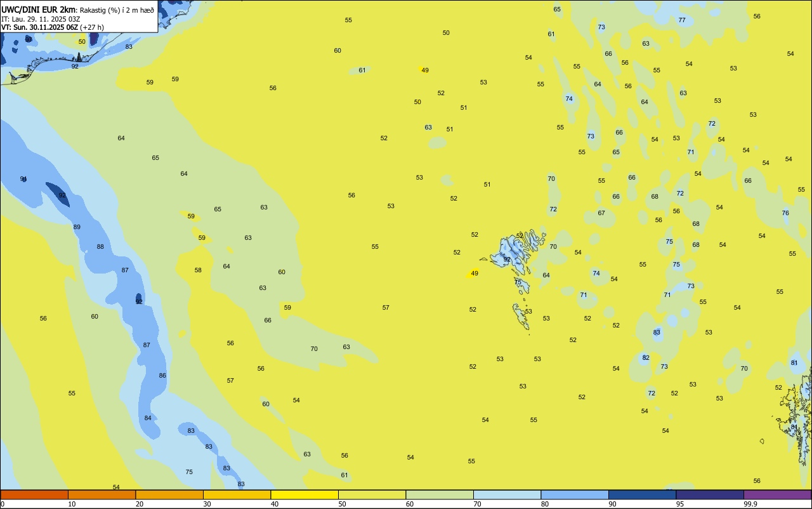This screenshot has width=812, height=509.
Task: Click the UWC/DINI EUR 2km model title
Action: (39, 10)
